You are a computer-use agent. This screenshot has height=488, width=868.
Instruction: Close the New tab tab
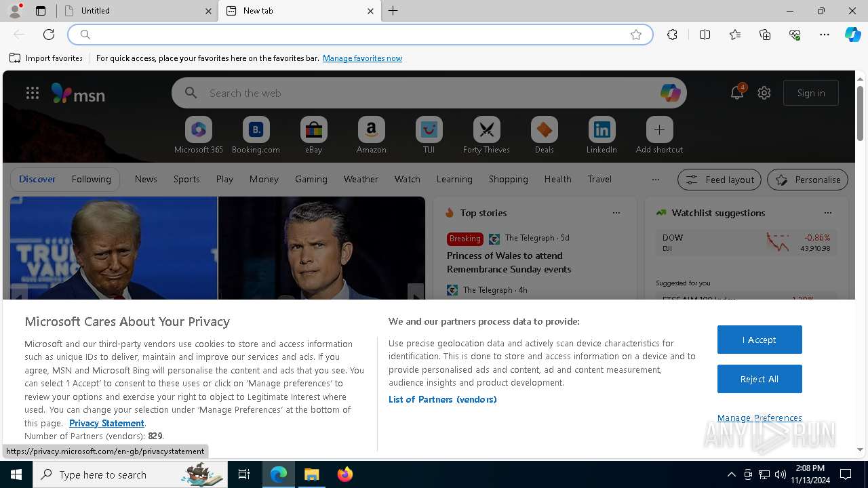[370, 11]
